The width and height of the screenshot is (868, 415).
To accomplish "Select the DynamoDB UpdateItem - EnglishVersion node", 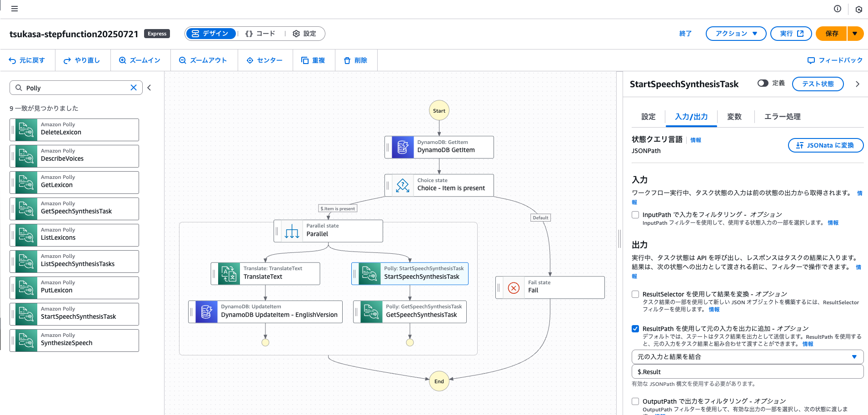I will click(265, 312).
